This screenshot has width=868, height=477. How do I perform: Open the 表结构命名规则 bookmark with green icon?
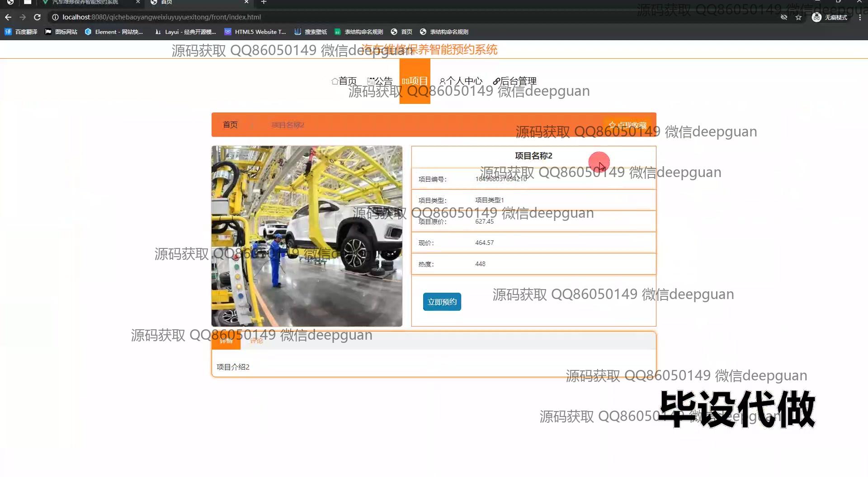pyautogui.click(x=359, y=32)
